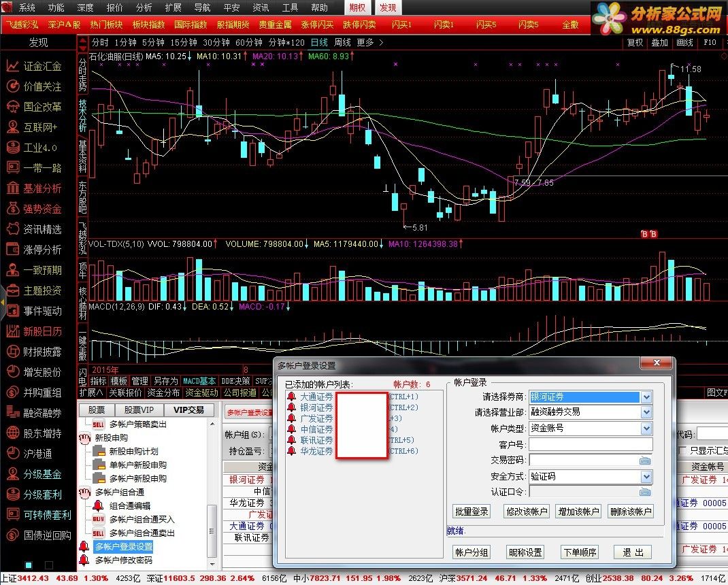
Task: Open 资讯精选 sidebar item
Action: click(x=34, y=229)
